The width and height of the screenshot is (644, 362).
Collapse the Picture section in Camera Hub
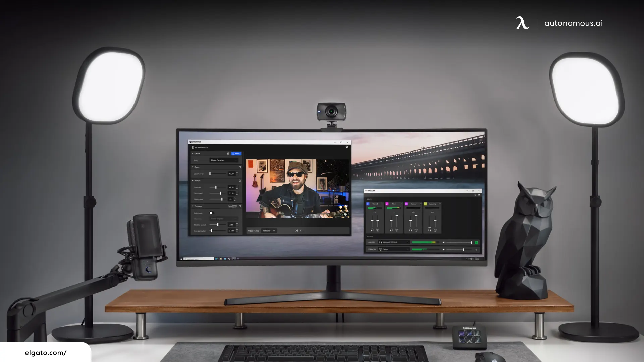pyautogui.click(x=193, y=181)
